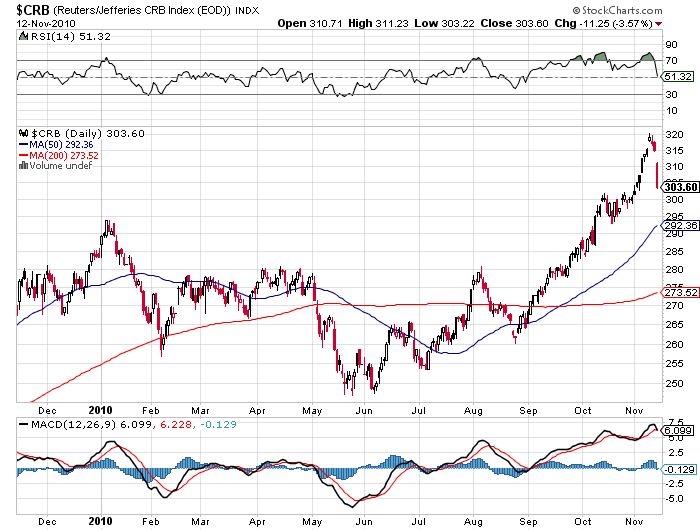
Task: Click the Low 303.22 value
Action: pos(444,23)
